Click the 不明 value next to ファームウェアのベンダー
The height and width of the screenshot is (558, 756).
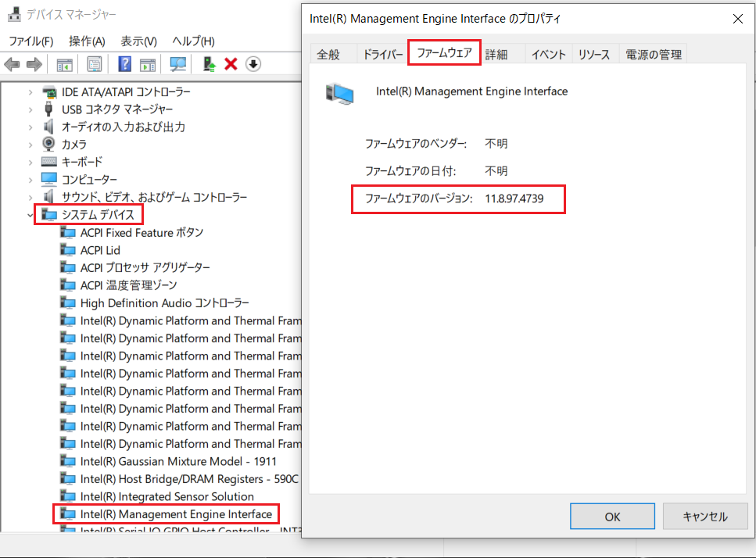tap(496, 144)
